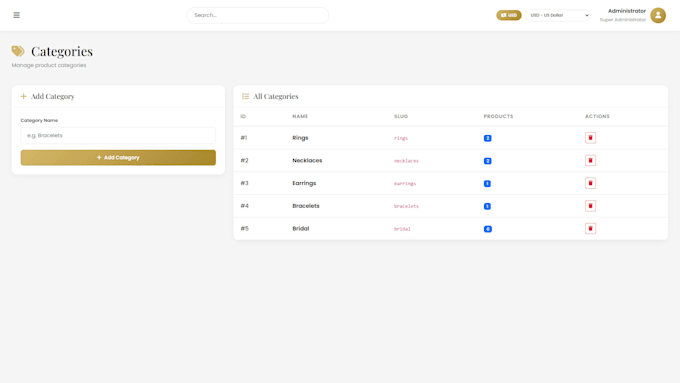Click the 'Manage product categories' subtitle
This screenshot has height=383, width=680.
(49, 65)
